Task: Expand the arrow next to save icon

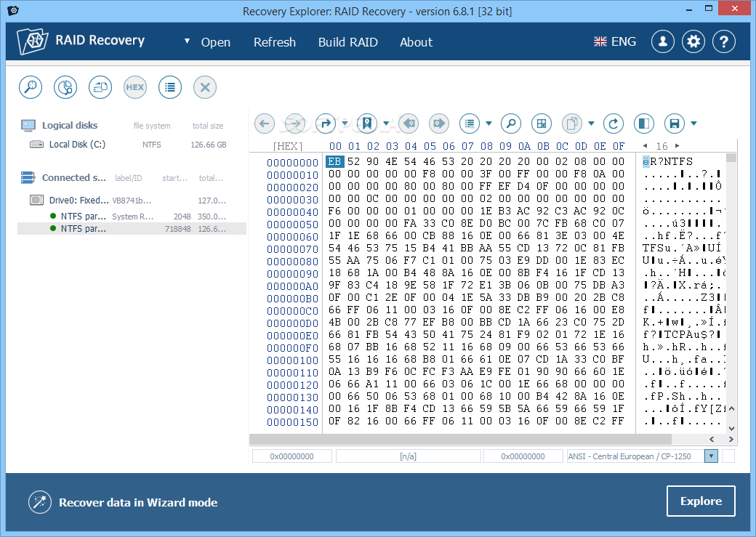Action: [x=693, y=124]
